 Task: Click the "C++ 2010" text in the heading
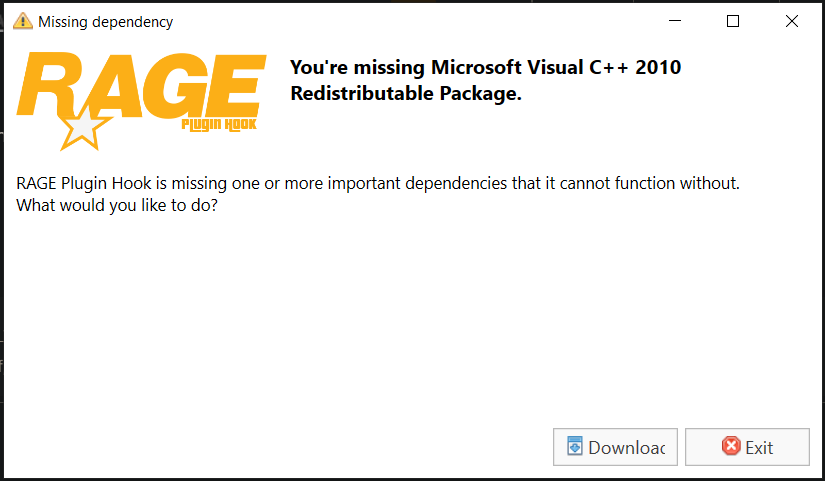(637, 67)
